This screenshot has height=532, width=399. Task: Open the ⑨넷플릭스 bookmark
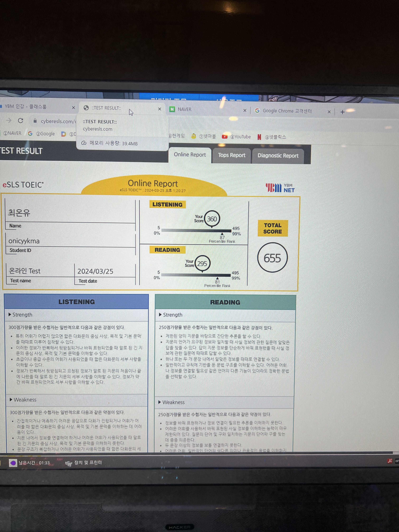[272, 137]
